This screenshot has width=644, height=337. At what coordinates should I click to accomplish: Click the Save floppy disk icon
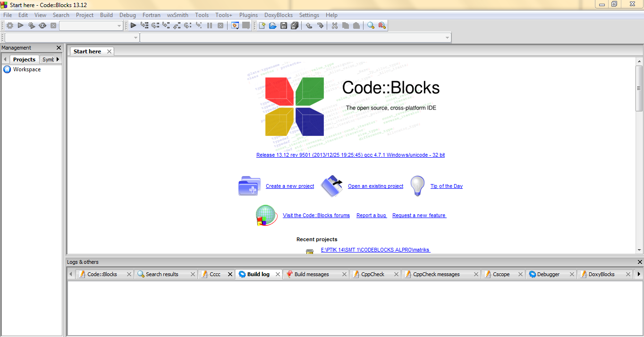click(x=284, y=25)
